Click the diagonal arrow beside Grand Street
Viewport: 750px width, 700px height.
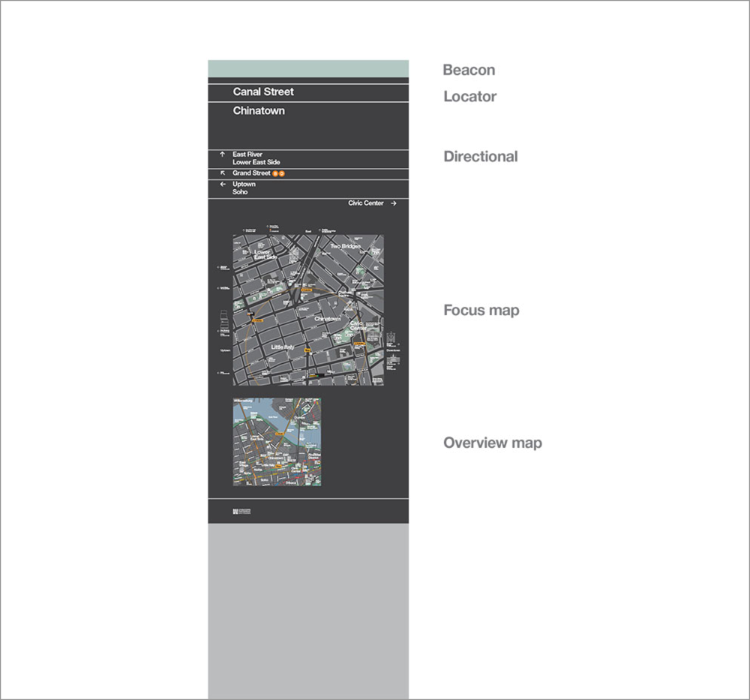[x=223, y=173]
